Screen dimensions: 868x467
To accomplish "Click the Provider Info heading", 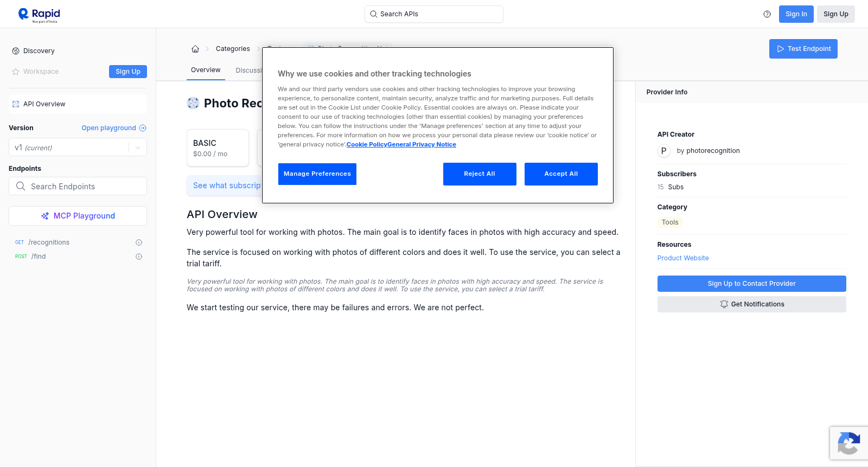I will [x=667, y=92].
